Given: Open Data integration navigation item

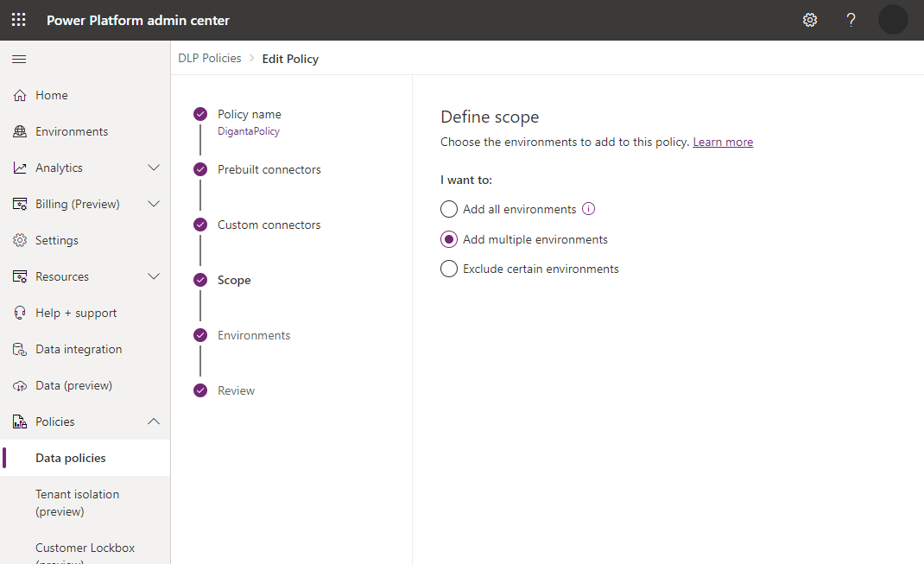Looking at the screenshot, I should click(x=79, y=350).
